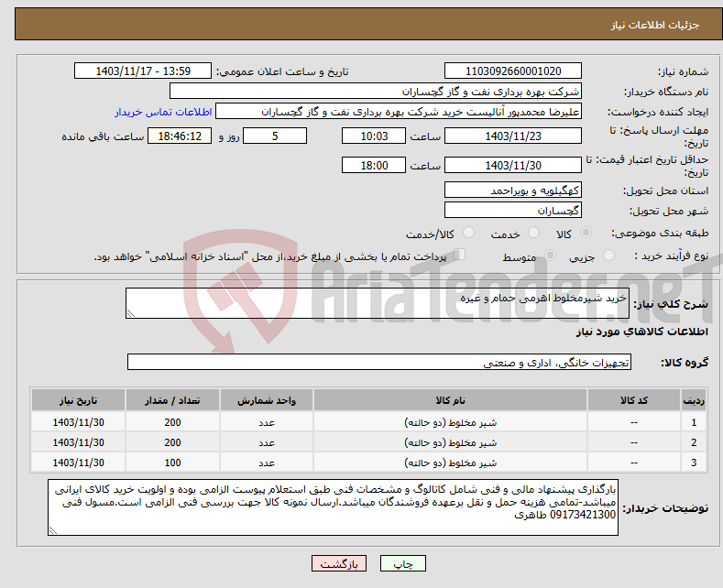The height and width of the screenshot is (588, 723).
Task: Click unit عدد in row 2
Action: click(267, 443)
